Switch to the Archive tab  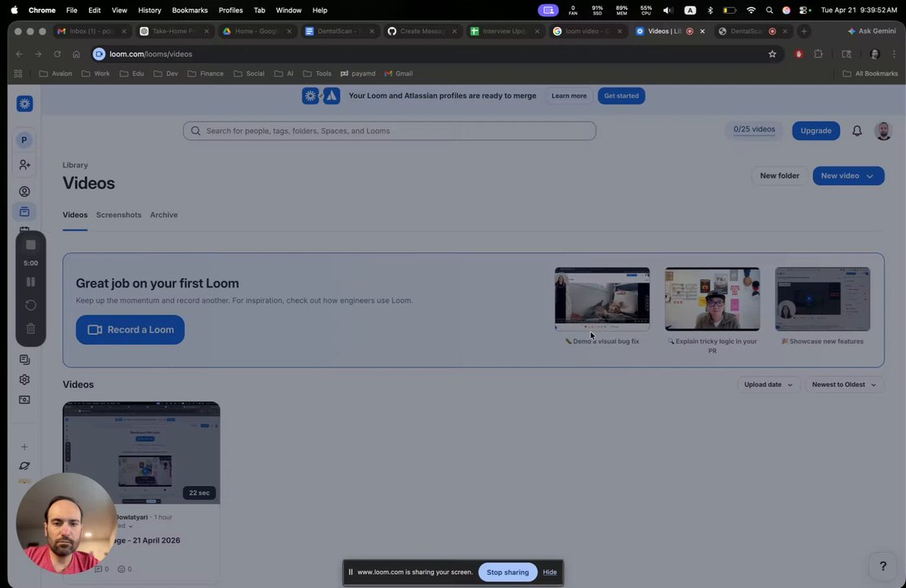pyautogui.click(x=163, y=215)
